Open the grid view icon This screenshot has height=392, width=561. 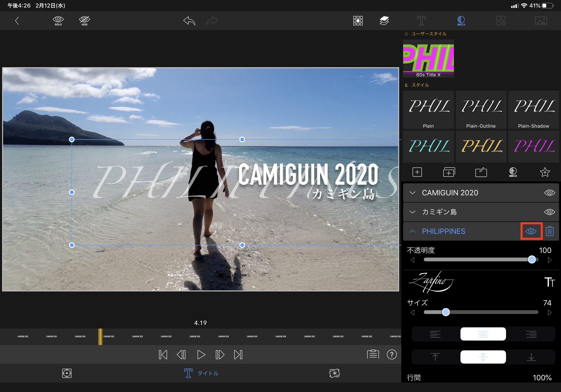358,20
